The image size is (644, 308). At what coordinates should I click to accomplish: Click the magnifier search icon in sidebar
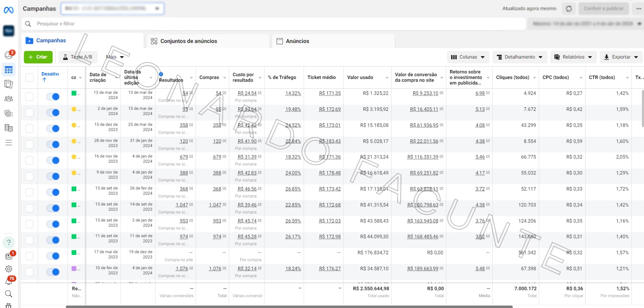[9, 294]
